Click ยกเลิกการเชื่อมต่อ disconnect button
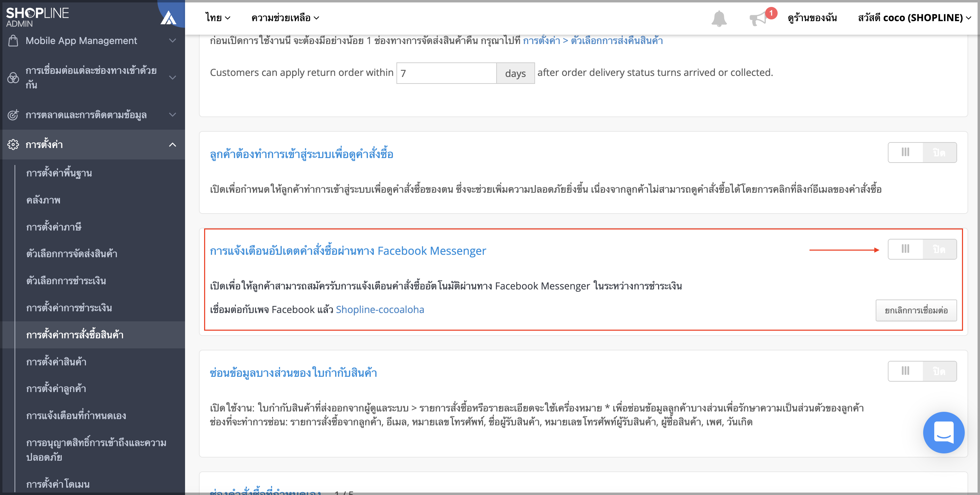980x495 pixels. (x=916, y=311)
